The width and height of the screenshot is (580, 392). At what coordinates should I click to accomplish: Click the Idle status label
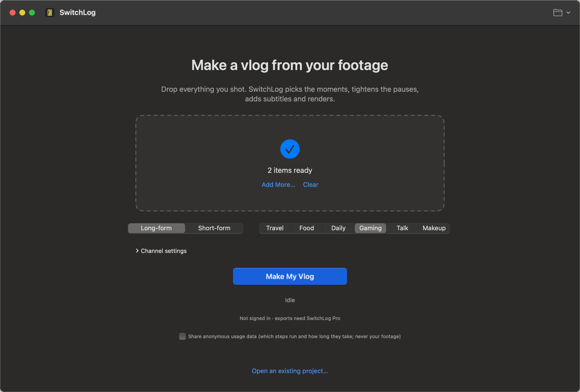[290, 300]
